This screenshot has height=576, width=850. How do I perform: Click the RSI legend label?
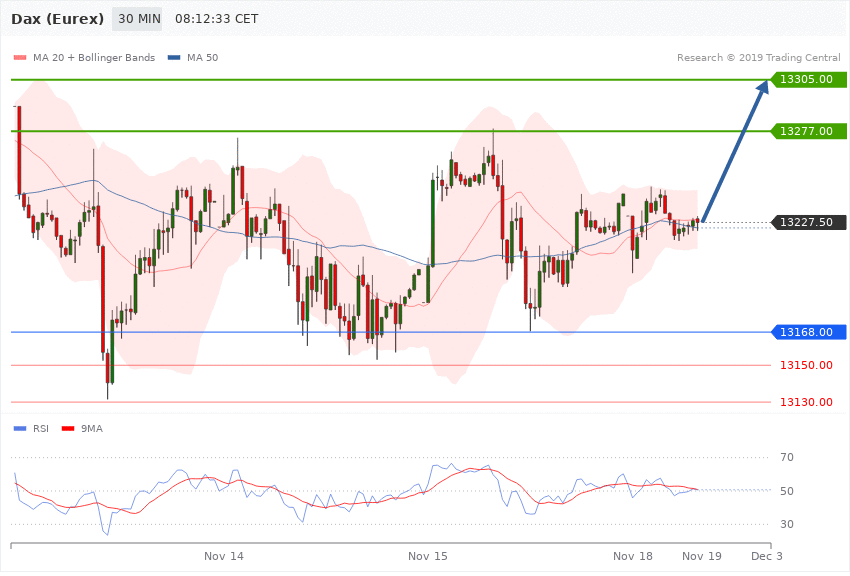[41, 429]
